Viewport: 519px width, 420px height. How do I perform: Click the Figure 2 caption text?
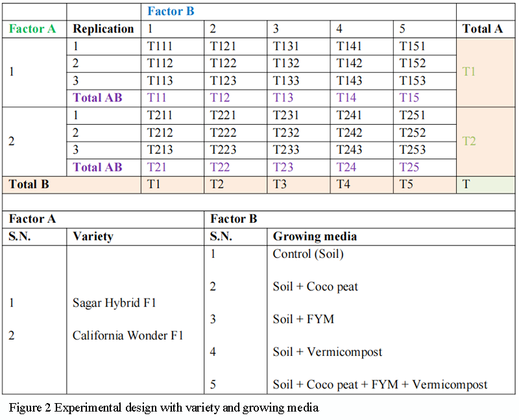point(163,408)
